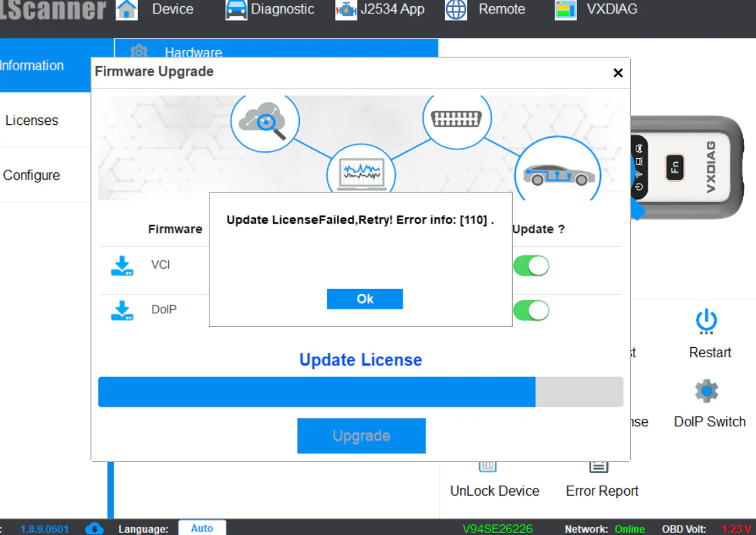Click the Remote globe icon
This screenshot has height=535, width=756.
455,9
